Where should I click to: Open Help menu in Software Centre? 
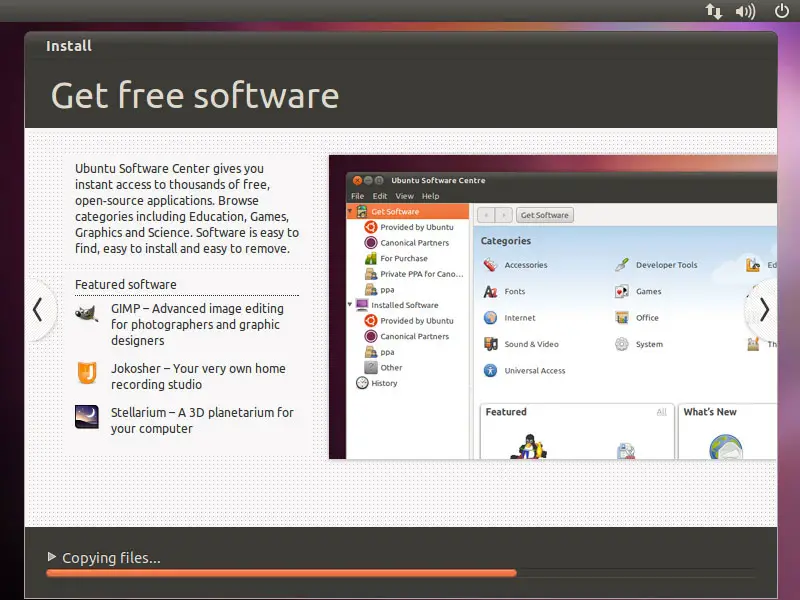[430, 196]
